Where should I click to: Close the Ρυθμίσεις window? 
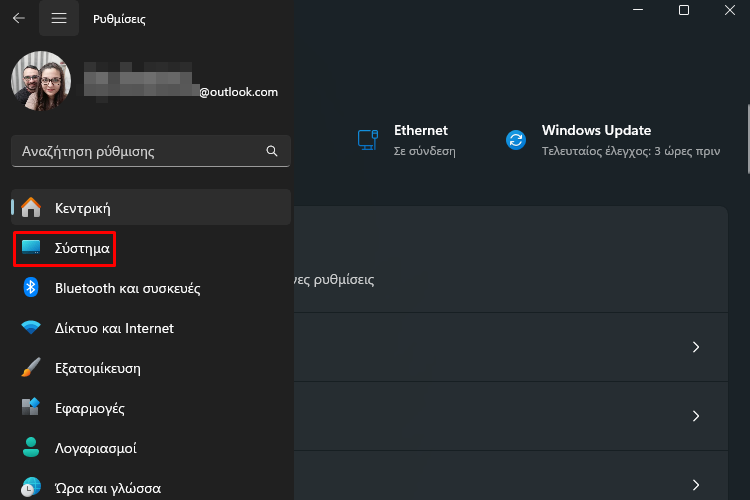click(729, 10)
